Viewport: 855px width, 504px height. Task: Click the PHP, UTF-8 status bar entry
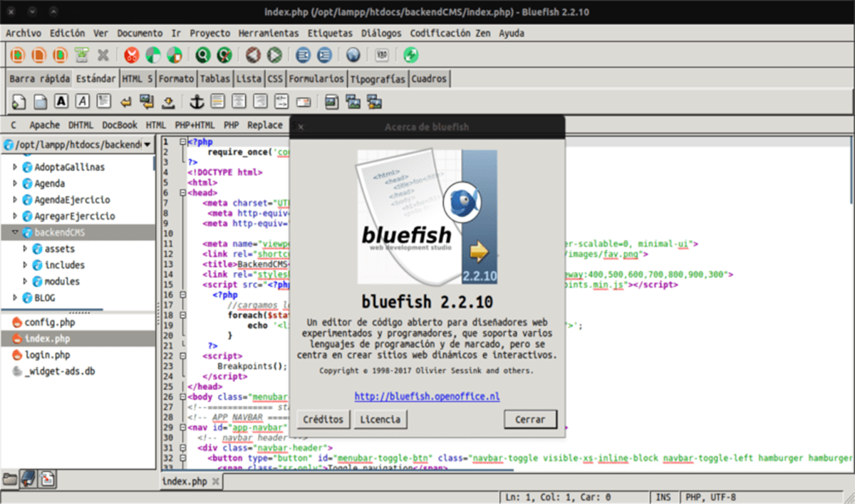point(710,497)
